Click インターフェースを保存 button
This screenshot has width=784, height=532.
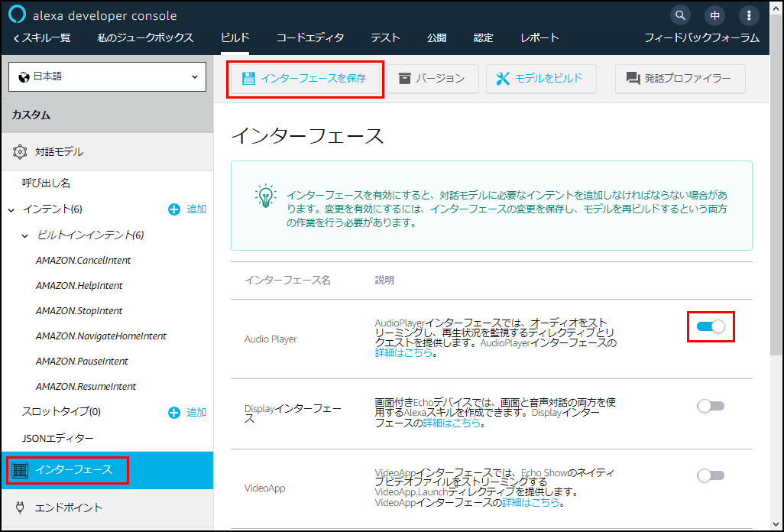(305, 79)
